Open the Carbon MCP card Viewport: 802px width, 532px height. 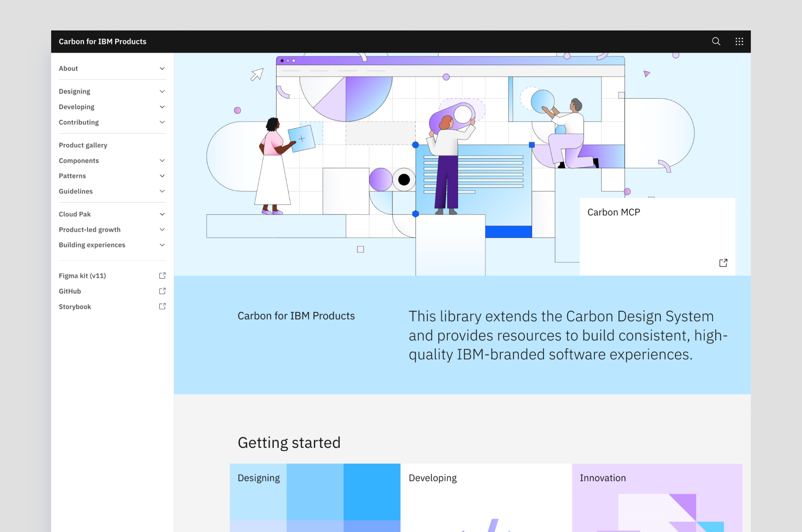tap(657, 236)
